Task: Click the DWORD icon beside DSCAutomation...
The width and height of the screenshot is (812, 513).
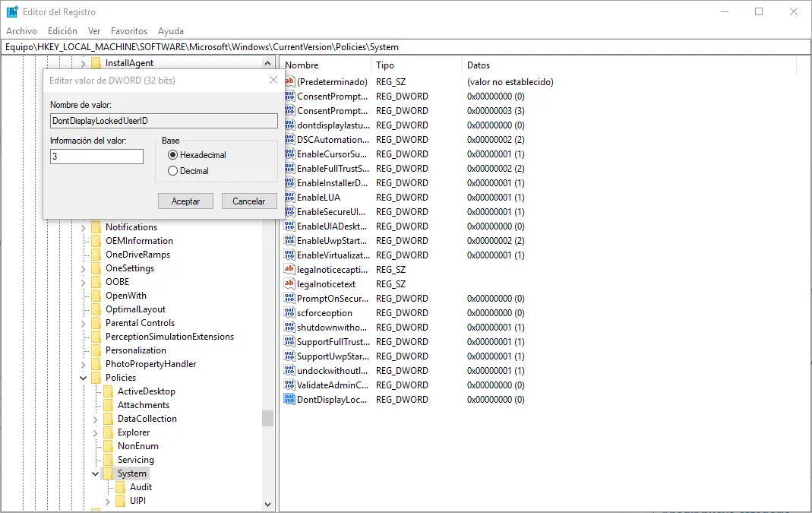Action: [x=289, y=139]
